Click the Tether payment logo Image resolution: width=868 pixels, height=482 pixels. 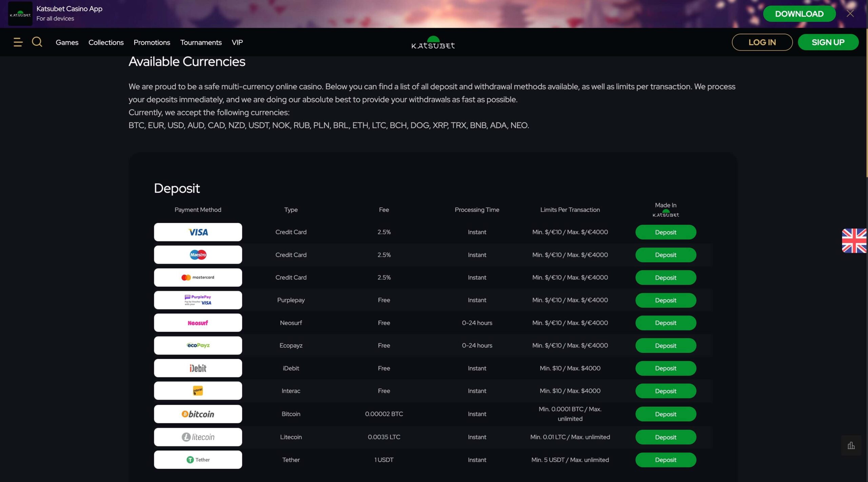click(x=198, y=460)
